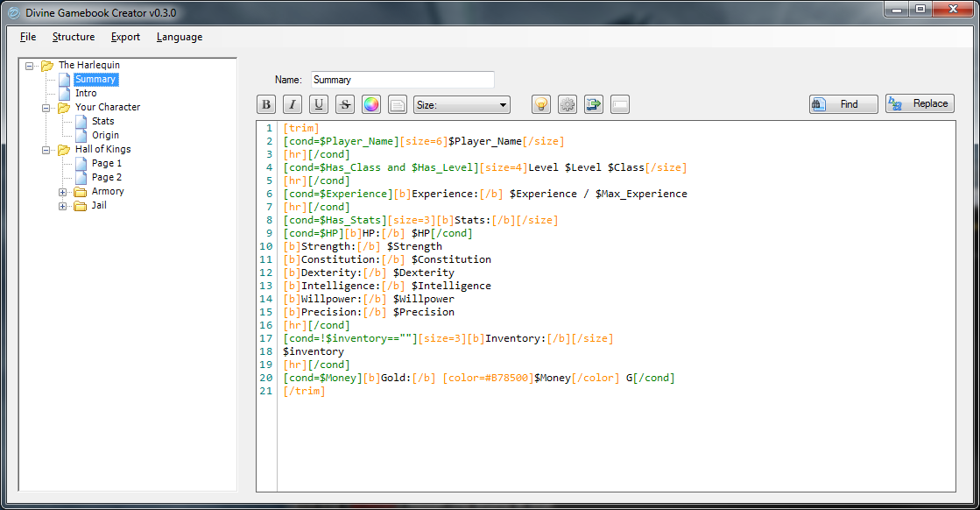Click the Stats page icon
This screenshot has width=980, height=510.
[81, 121]
